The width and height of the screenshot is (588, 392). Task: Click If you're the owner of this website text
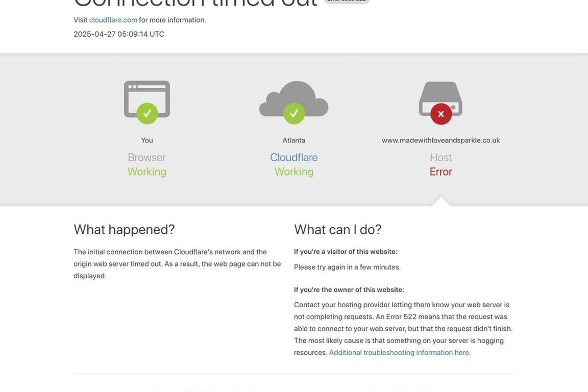[x=349, y=289]
